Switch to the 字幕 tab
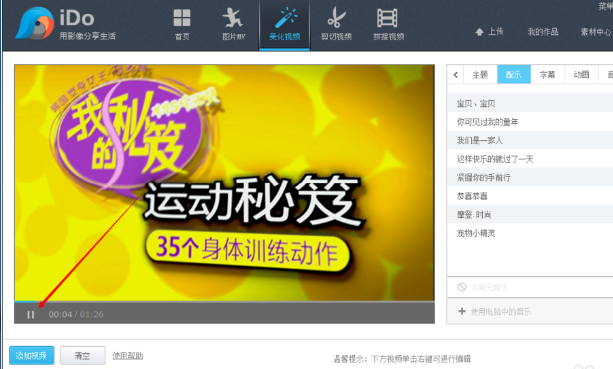Viewport: 613px width, 369px height. pos(547,75)
